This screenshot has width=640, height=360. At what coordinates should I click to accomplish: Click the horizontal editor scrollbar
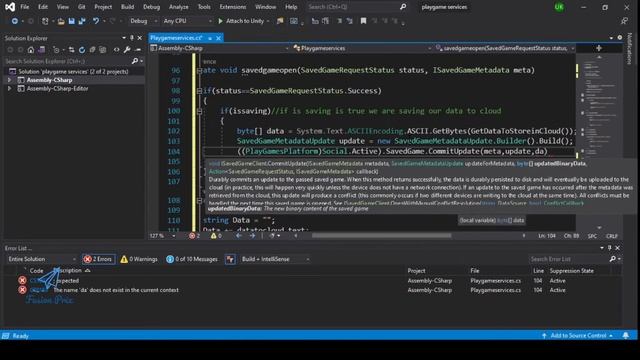click(x=382, y=236)
